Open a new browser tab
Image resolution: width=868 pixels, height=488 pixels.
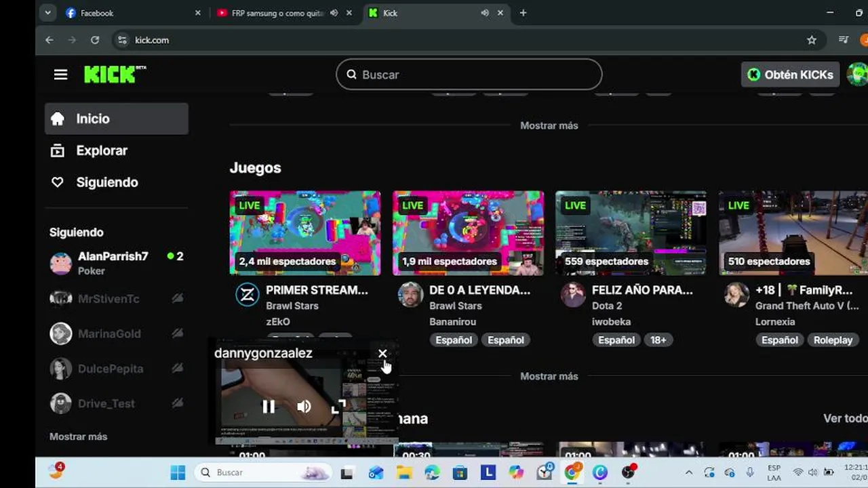click(x=523, y=13)
